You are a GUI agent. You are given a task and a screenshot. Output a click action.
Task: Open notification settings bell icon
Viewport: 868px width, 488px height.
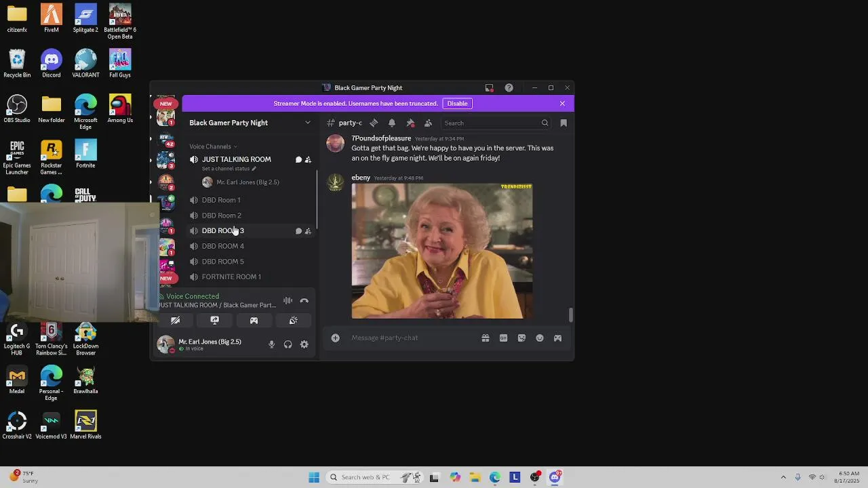coord(392,123)
